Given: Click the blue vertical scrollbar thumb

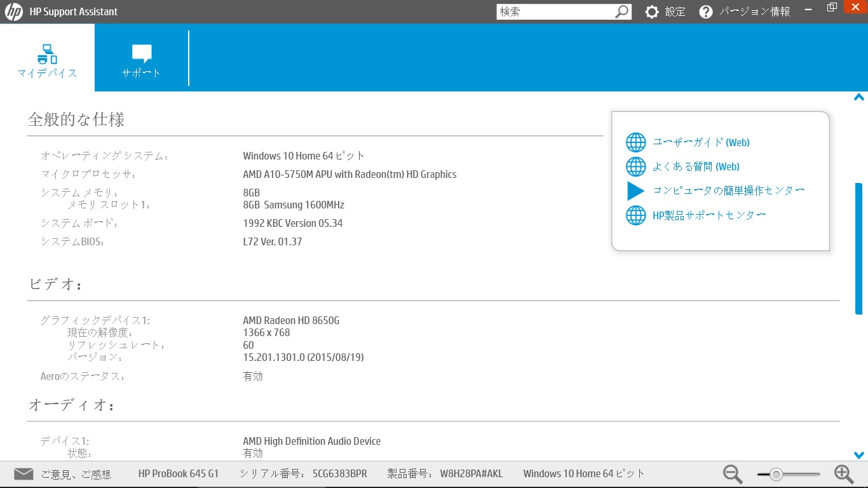Looking at the screenshot, I should tap(859, 249).
